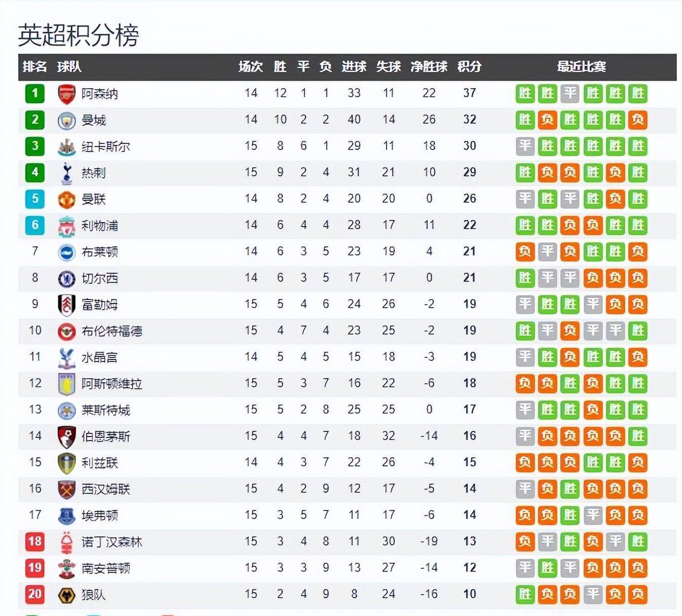The width and height of the screenshot is (682, 616).
Task: Sort table by 净胜球 column header
Action: (429, 66)
